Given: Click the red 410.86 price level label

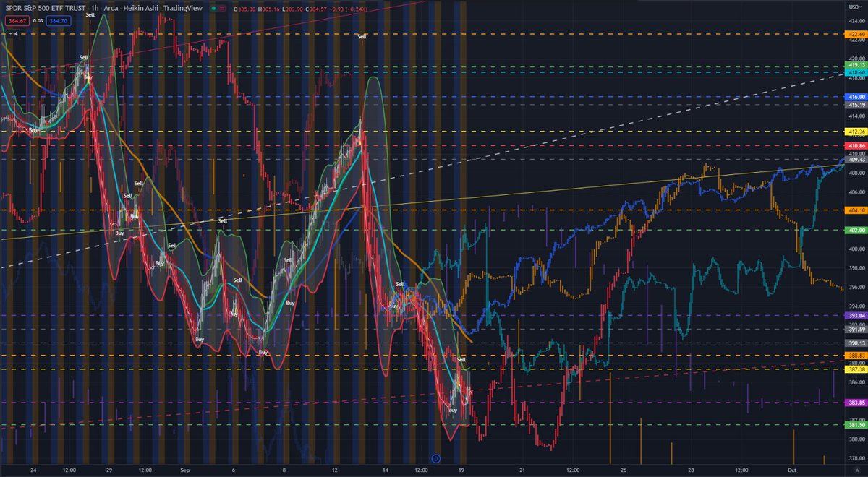Looking at the screenshot, I should pos(856,145).
